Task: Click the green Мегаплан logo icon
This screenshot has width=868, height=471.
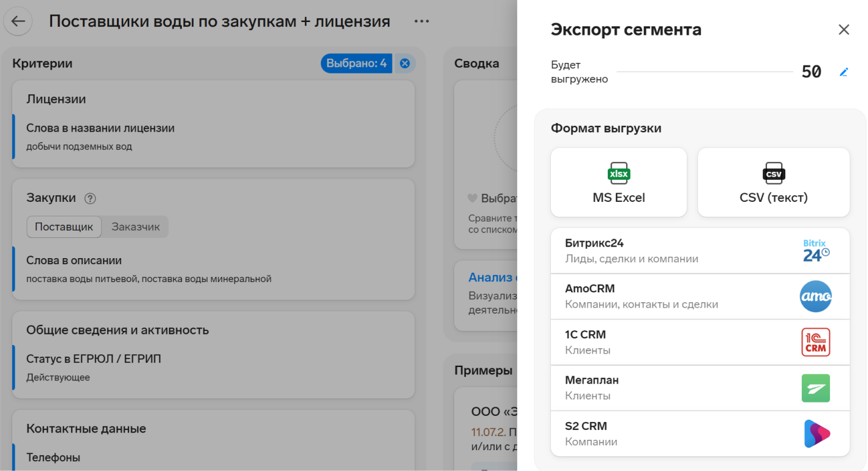Action: click(x=816, y=388)
